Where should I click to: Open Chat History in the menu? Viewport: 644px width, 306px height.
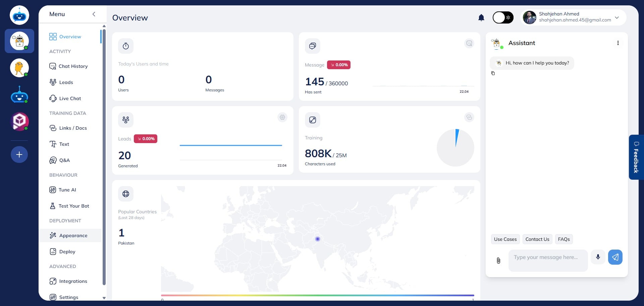coord(73,66)
